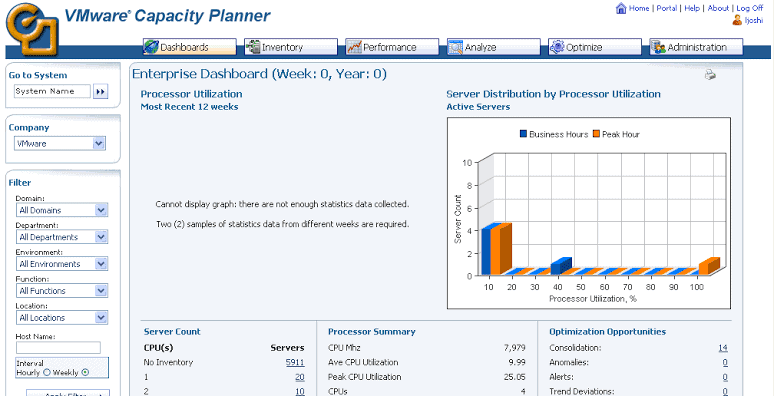
Task: Click the 10 servers link for 2 CPUs
Action: (x=300, y=392)
